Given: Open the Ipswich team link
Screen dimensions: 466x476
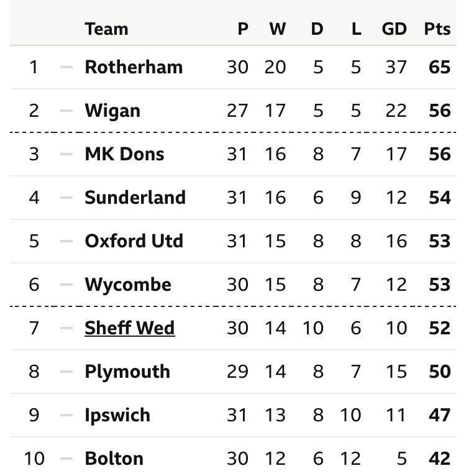Looking at the screenshot, I should (x=117, y=415).
